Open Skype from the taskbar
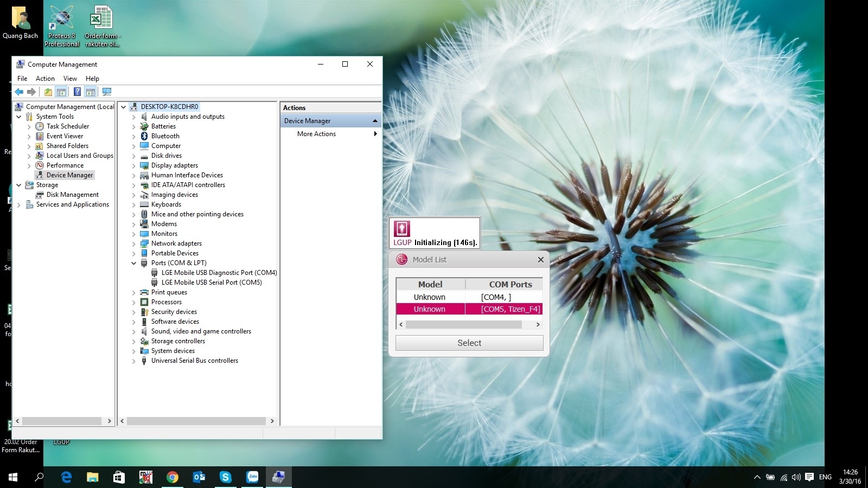 [x=226, y=477]
